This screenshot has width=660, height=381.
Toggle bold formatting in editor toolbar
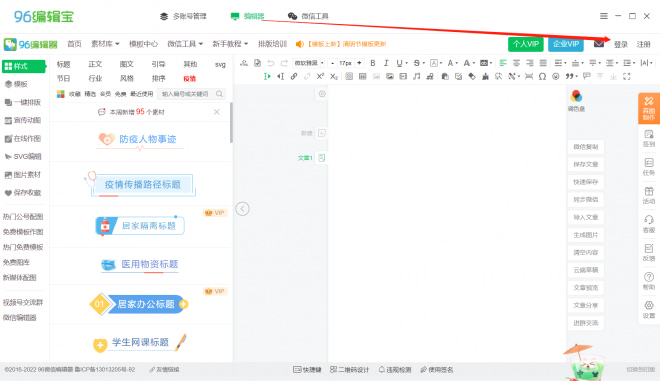click(373, 63)
